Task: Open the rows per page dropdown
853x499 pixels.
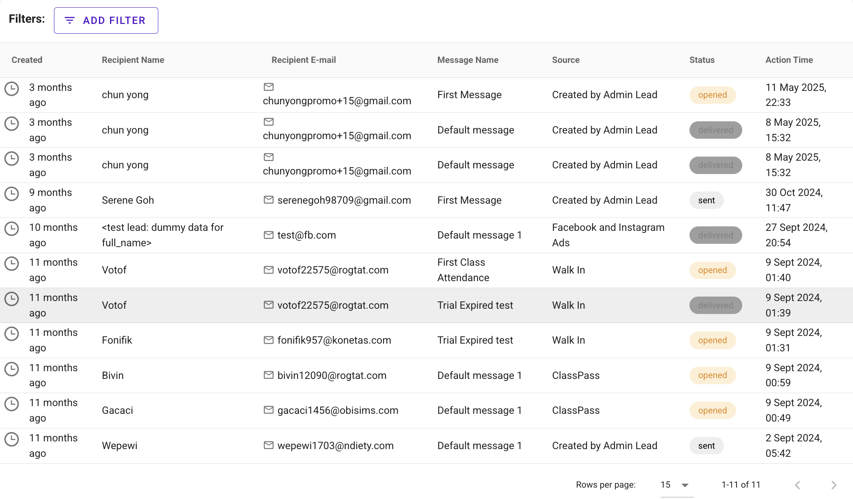Action: point(675,485)
